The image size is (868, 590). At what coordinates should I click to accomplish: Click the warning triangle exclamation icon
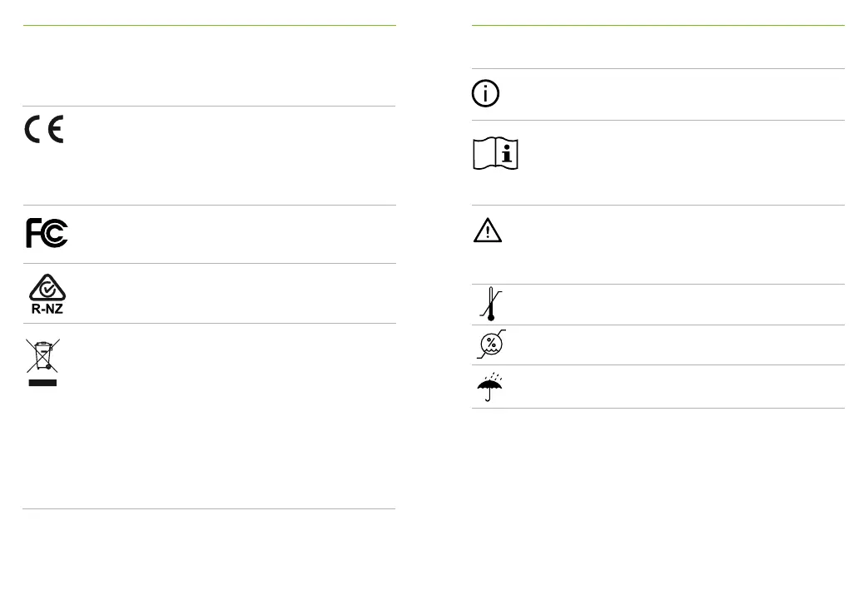488,231
